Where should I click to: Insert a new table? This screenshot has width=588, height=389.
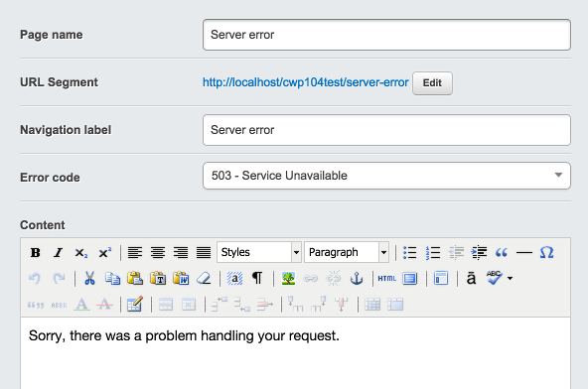pyautogui.click(x=135, y=304)
